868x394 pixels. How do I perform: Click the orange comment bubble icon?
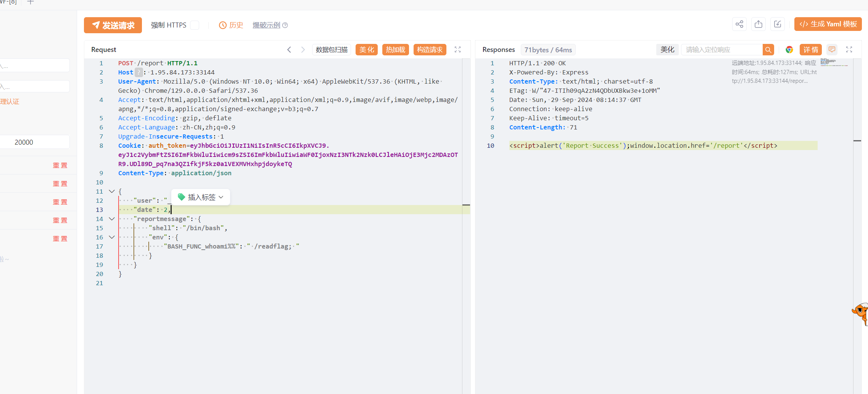pos(832,50)
